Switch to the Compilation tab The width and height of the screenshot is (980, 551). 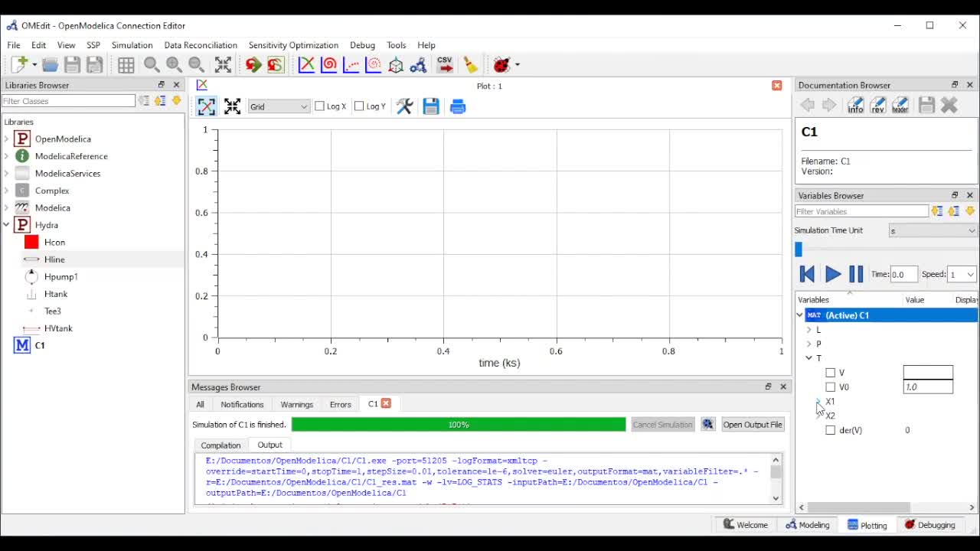tap(220, 445)
